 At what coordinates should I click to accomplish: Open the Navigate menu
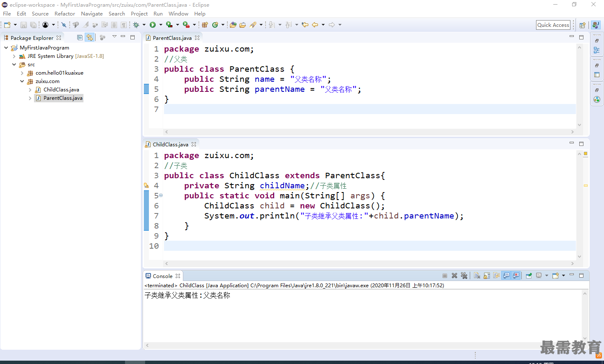tap(92, 13)
